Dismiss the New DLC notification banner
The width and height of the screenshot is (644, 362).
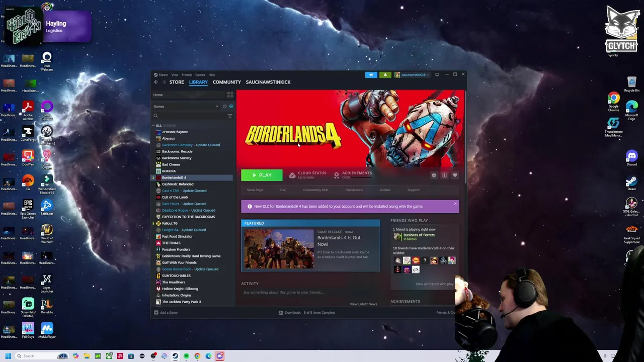tap(455, 204)
